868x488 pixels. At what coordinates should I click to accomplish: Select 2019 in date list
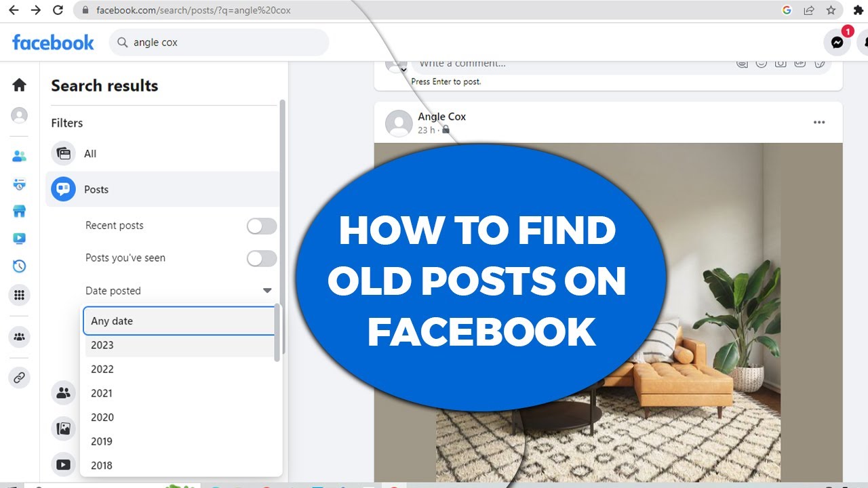click(179, 441)
